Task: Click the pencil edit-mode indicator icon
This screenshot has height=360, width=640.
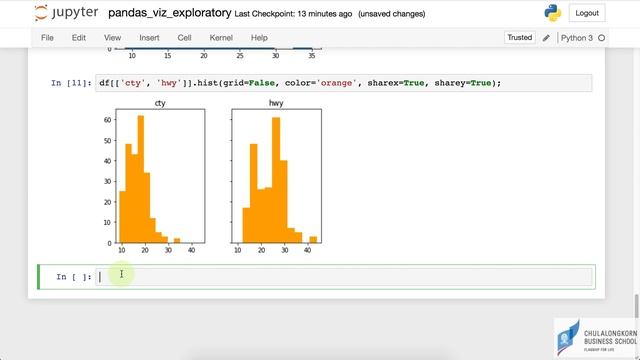Action: 546,38
